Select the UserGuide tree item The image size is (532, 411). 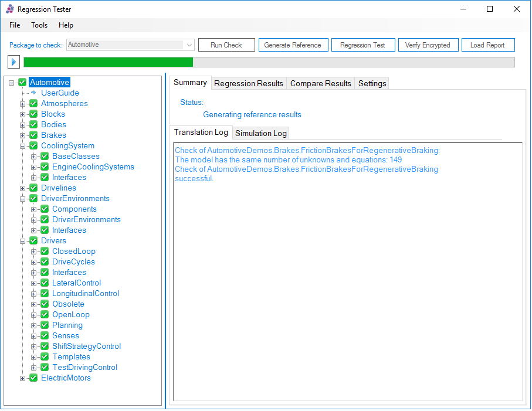[60, 93]
